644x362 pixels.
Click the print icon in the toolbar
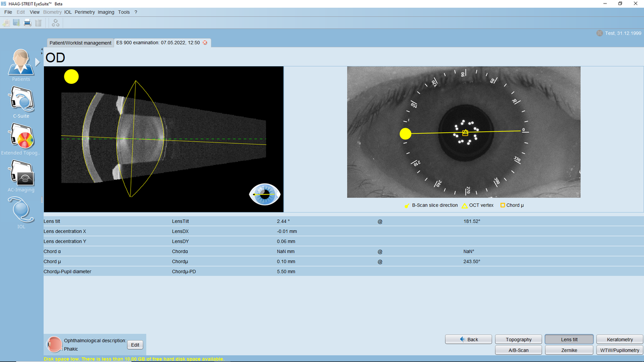point(27,23)
